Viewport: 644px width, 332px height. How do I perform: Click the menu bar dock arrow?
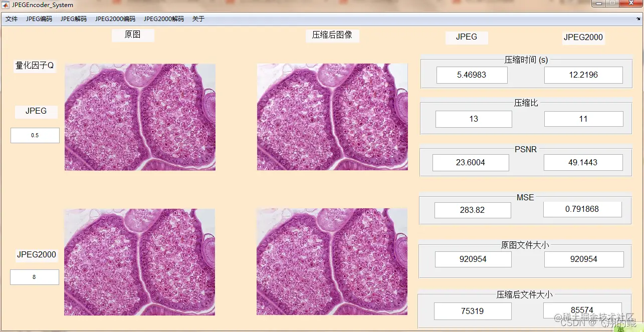(638, 19)
